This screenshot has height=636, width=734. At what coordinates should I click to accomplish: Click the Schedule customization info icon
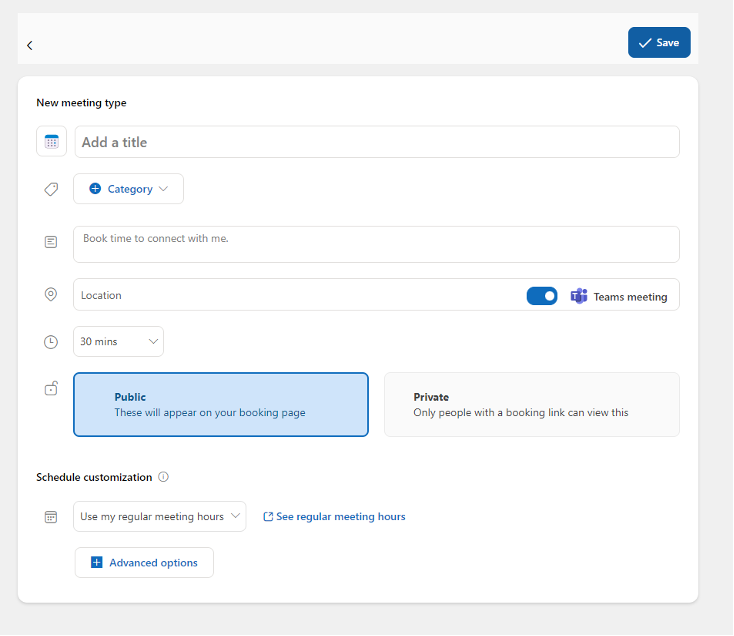coord(163,477)
